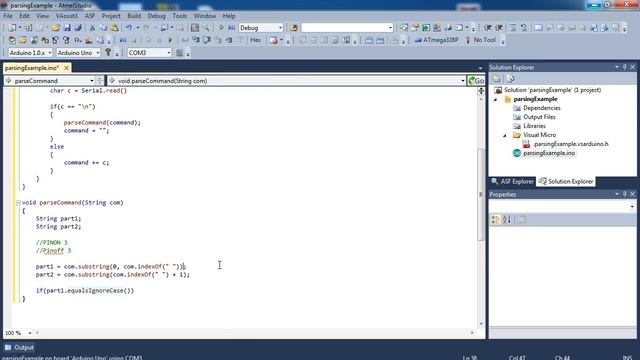The height and width of the screenshot is (360, 640).
Task: Click the No Tool button
Action: point(480,40)
